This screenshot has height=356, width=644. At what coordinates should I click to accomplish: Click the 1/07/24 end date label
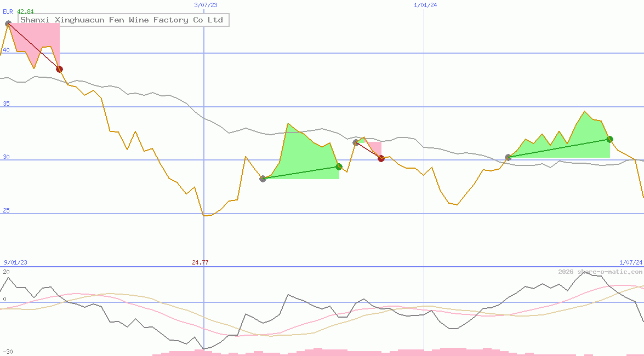[630, 262]
